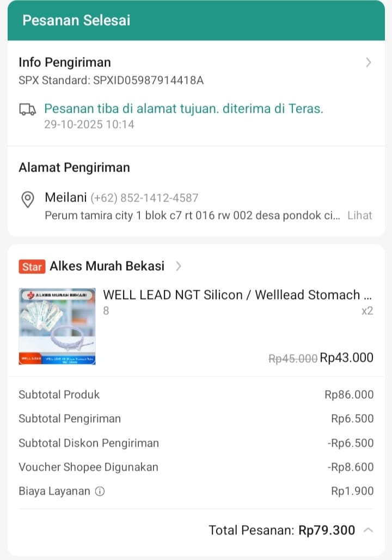The height and width of the screenshot is (560, 392).
Task: Click the location pin icon
Action: click(x=28, y=199)
